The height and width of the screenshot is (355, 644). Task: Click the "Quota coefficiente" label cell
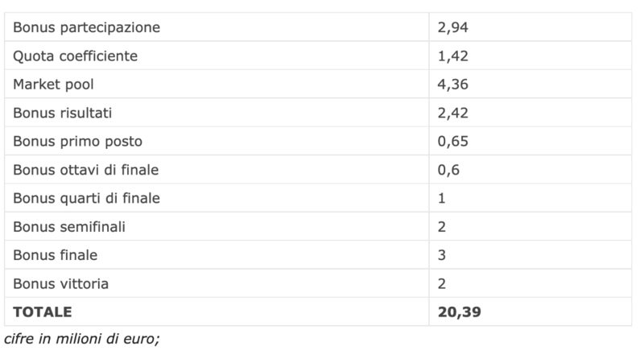(x=76, y=56)
